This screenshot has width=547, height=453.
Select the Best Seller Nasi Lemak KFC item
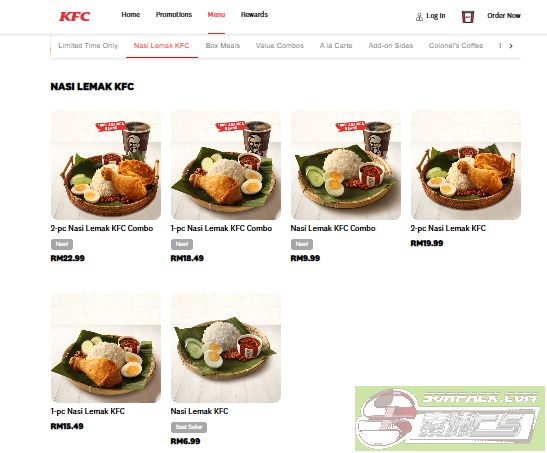point(226,348)
